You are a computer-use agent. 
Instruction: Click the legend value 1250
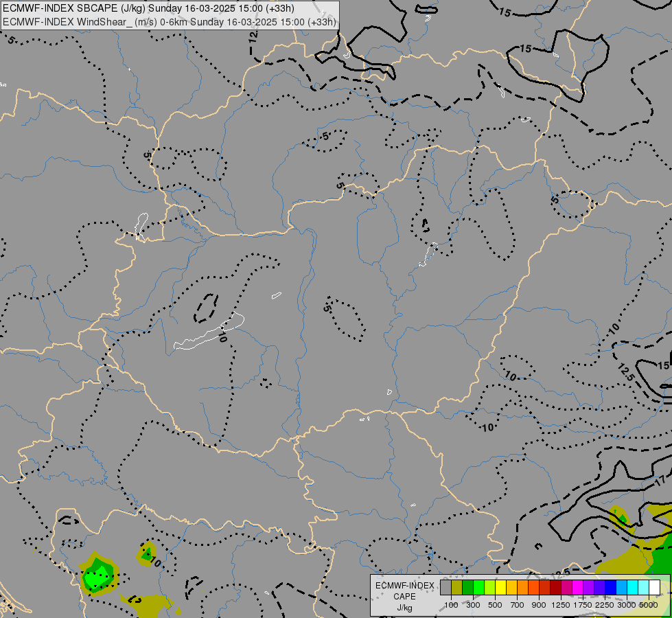click(x=561, y=605)
